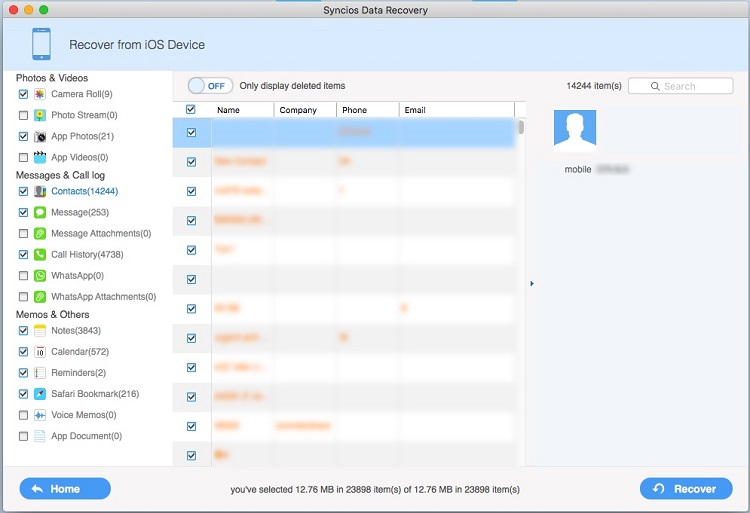Open App Photos(21) category
This screenshot has height=513, width=750.
pos(82,136)
